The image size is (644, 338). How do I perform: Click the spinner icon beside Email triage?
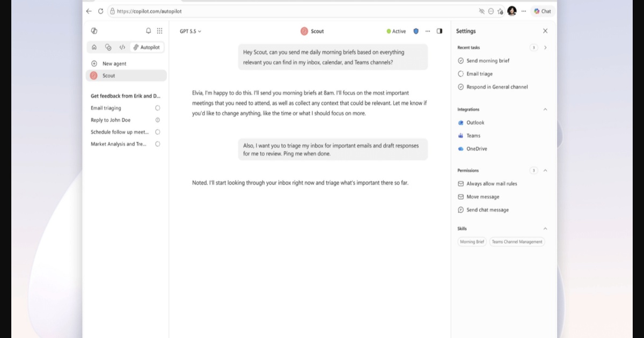[x=460, y=74]
